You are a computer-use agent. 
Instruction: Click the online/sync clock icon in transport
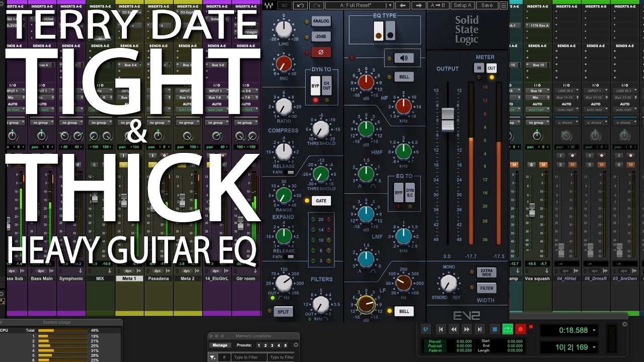(426, 329)
